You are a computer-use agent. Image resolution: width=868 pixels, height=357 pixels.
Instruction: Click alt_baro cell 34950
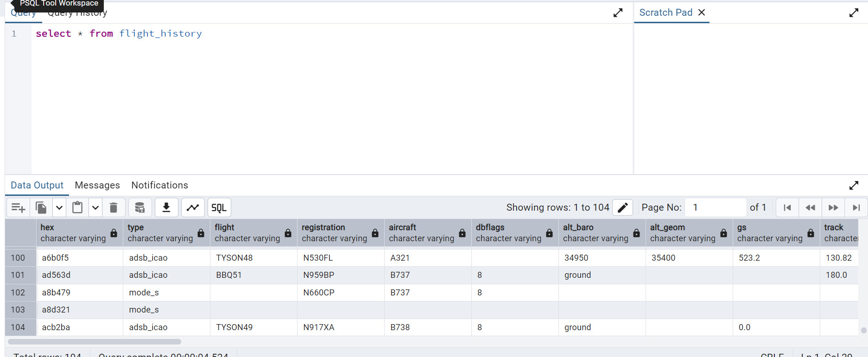[x=602, y=258]
